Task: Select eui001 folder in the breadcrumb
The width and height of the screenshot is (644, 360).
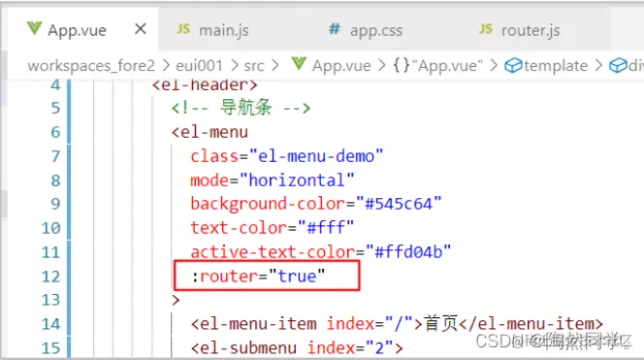Action: [x=199, y=65]
